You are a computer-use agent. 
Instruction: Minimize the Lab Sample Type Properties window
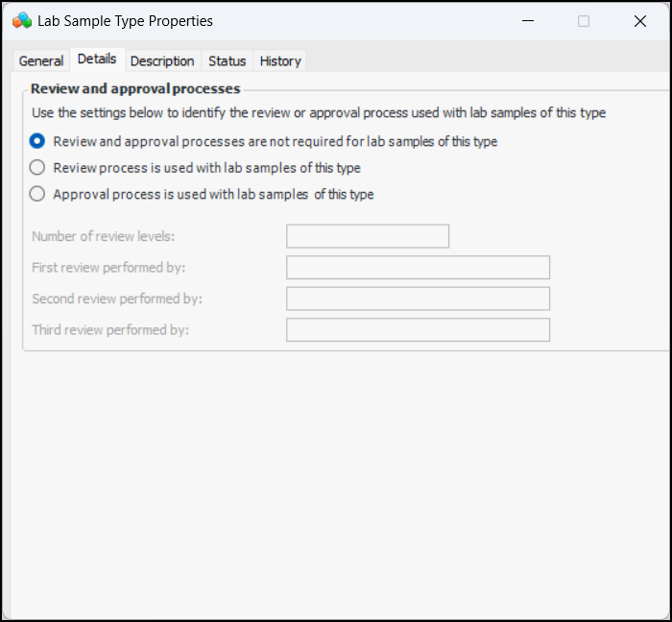pyautogui.click(x=526, y=21)
